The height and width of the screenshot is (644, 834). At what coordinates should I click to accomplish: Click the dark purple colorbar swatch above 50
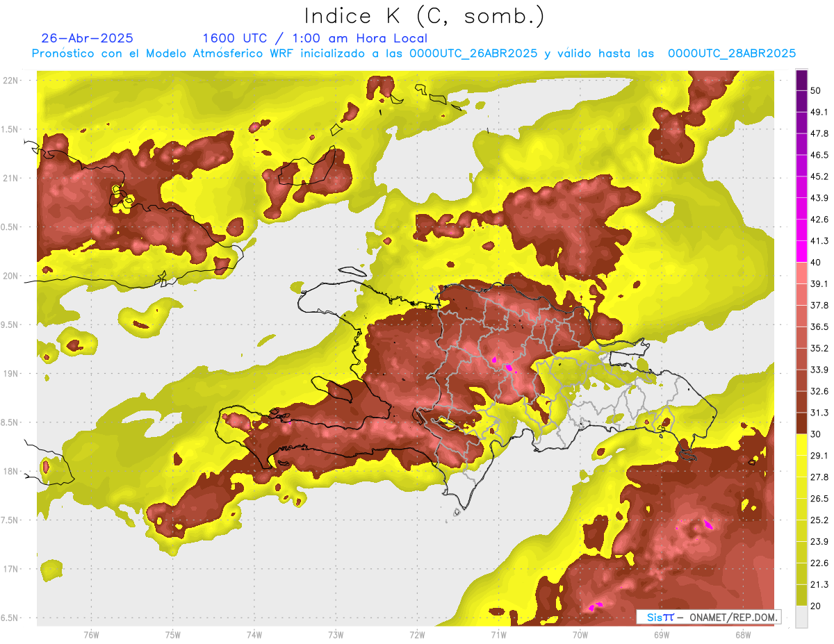(801, 81)
